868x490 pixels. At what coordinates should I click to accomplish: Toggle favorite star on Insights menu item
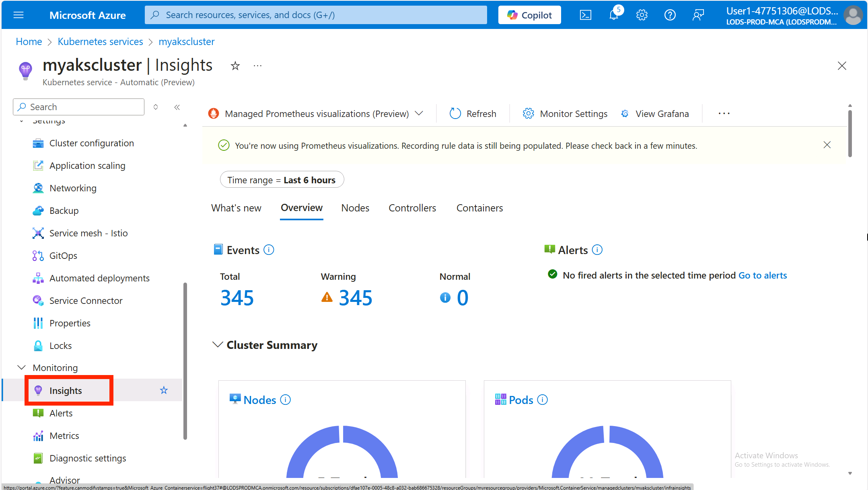point(164,390)
